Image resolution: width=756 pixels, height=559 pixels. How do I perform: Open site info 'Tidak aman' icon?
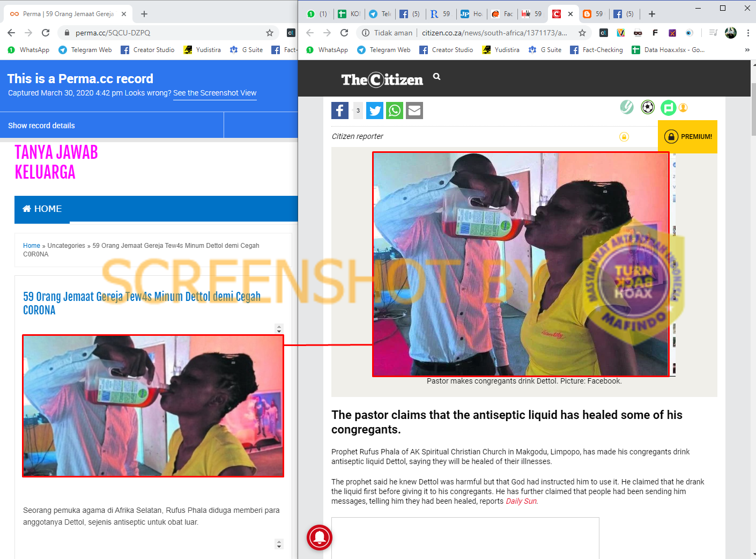coord(366,33)
